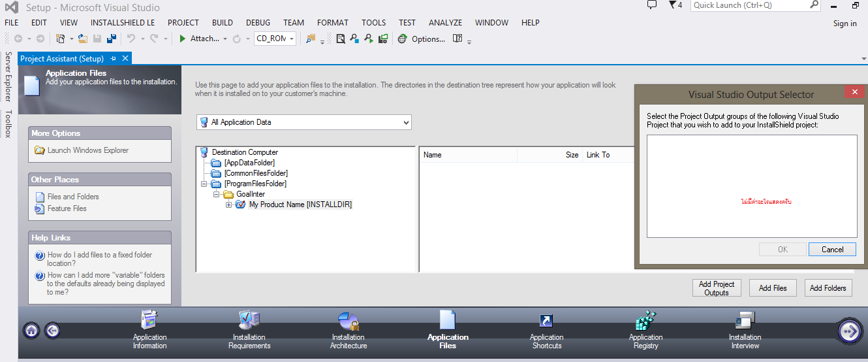Click the Add Files button

(x=773, y=288)
